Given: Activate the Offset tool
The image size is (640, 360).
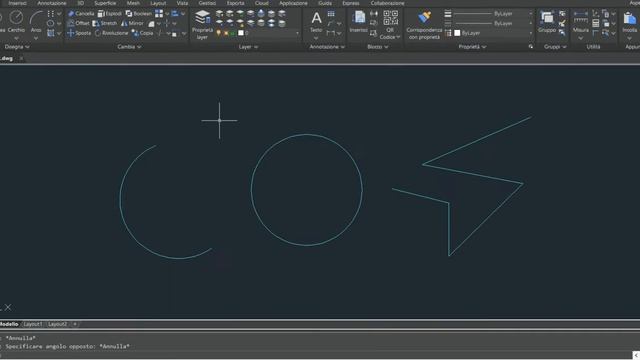Looking at the screenshot, I should coord(78,23).
